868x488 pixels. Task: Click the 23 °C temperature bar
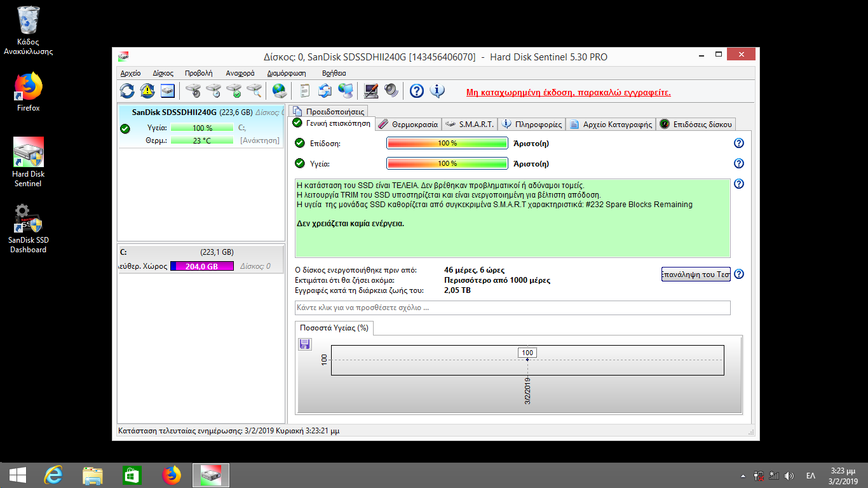tap(203, 140)
